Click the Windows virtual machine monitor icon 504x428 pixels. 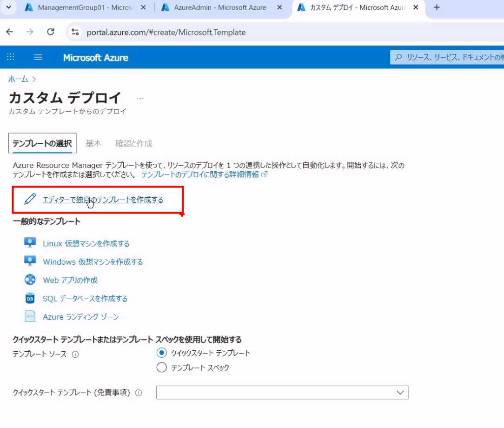30,261
